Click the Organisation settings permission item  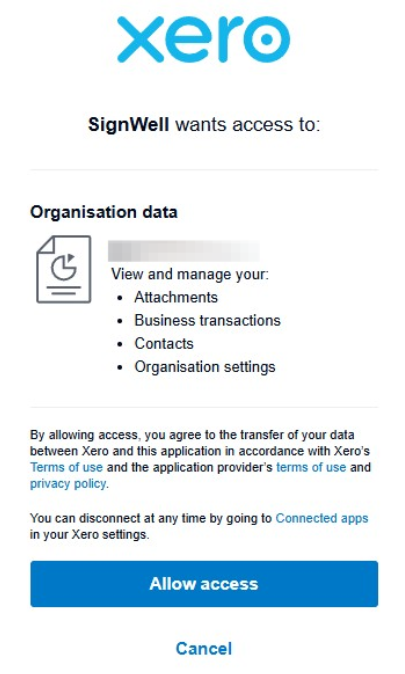point(205,367)
